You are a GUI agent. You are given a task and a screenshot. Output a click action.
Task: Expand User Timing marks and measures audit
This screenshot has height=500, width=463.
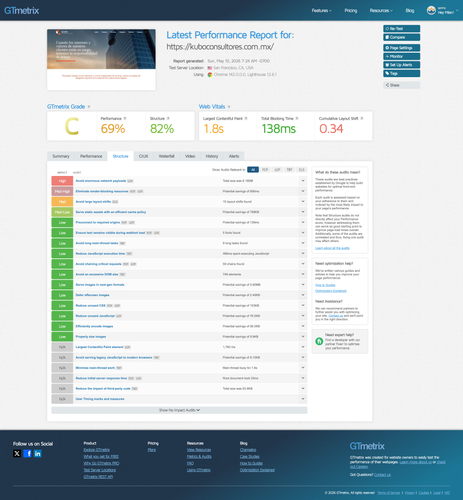coord(303,399)
